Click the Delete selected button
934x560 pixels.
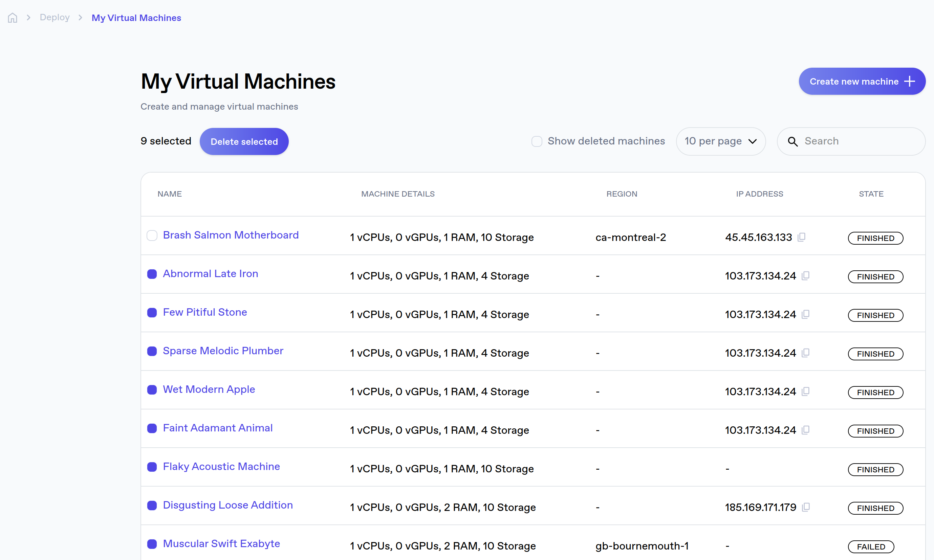[244, 141]
